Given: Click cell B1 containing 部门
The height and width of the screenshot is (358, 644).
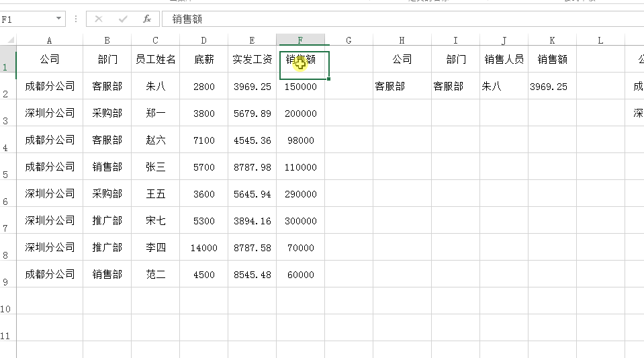Looking at the screenshot, I should coord(107,60).
